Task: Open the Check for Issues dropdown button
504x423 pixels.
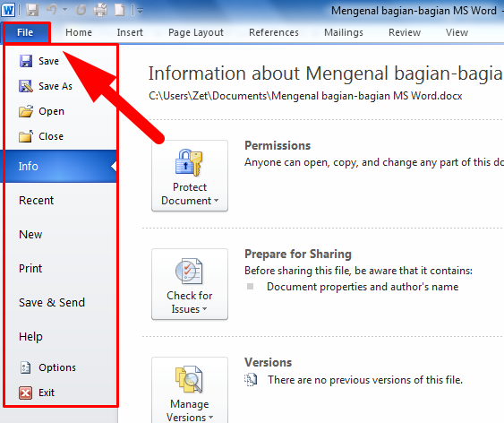Action: point(190,284)
